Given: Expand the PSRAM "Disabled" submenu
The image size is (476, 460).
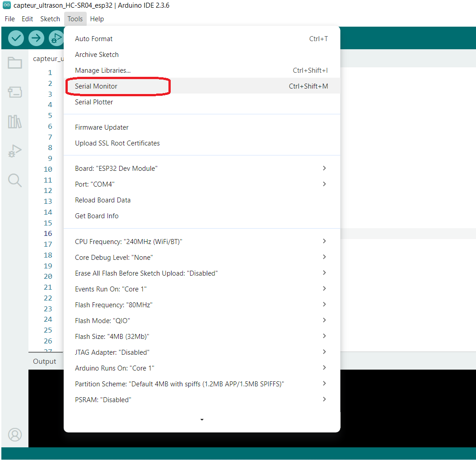Looking at the screenshot, I should (x=202, y=399).
